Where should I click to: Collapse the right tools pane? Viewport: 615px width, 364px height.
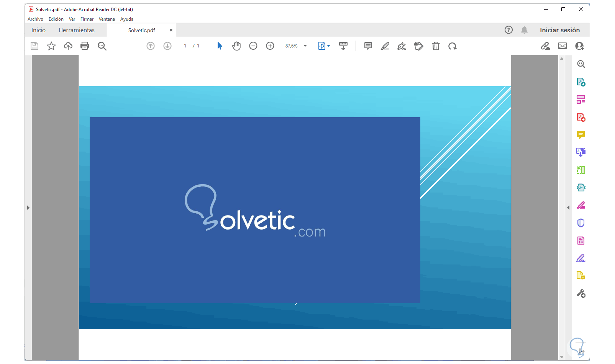568,207
